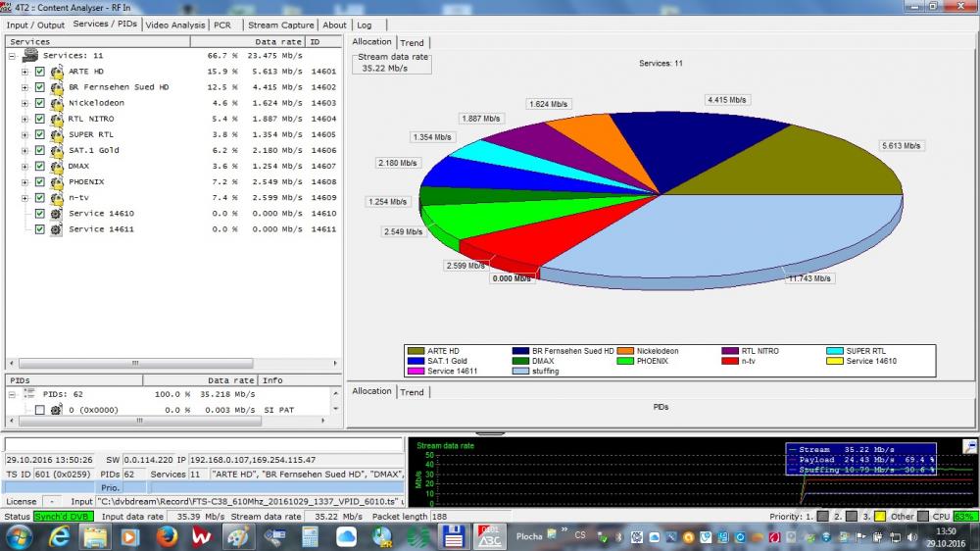Open the Calculator taskbar icon
Screen dimensions: 980x551
click(310, 537)
